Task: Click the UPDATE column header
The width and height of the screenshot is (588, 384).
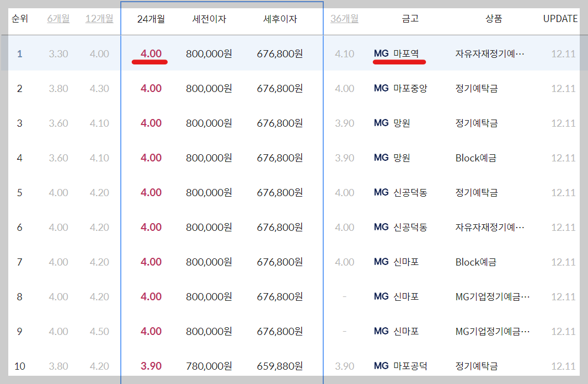Action: tap(559, 19)
